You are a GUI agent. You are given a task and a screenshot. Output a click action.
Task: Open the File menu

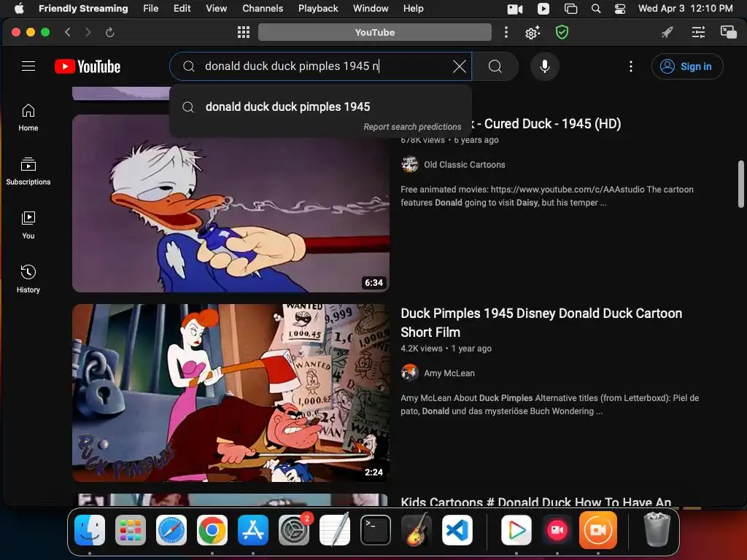(x=150, y=9)
